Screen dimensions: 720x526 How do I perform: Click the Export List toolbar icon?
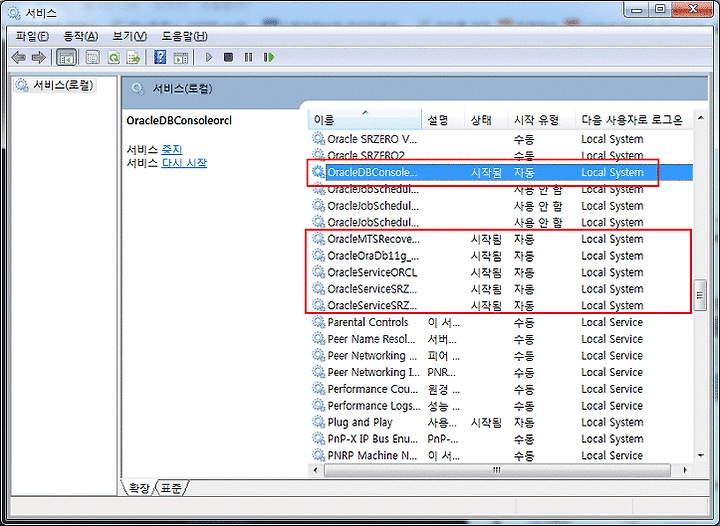point(134,57)
